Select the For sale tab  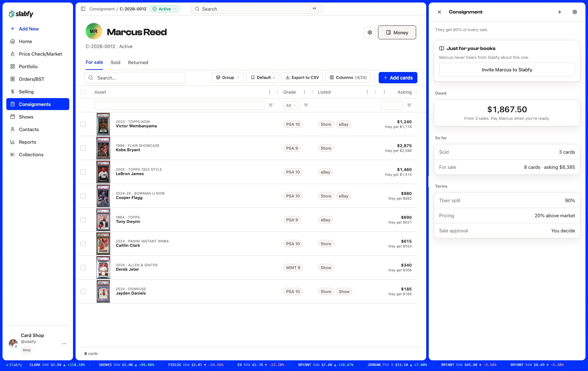coord(94,62)
